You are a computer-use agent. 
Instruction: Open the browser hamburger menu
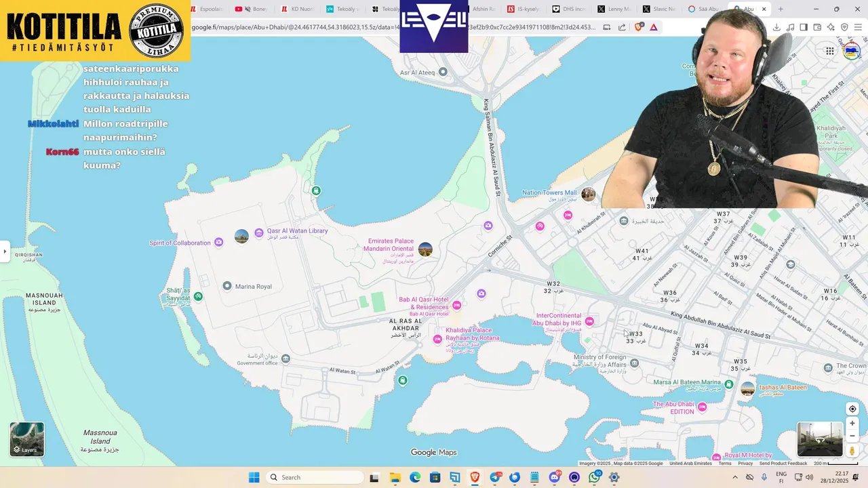coord(858,27)
